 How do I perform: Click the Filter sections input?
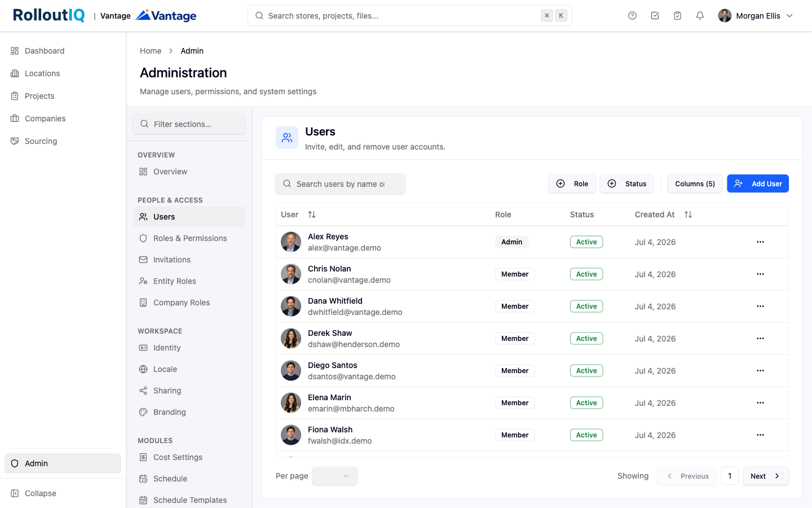coord(189,124)
